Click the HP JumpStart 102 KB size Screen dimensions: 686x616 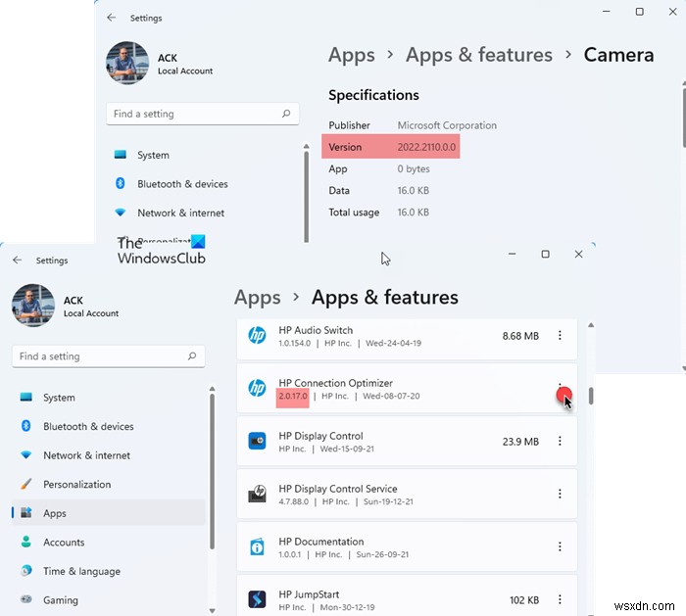524,600
